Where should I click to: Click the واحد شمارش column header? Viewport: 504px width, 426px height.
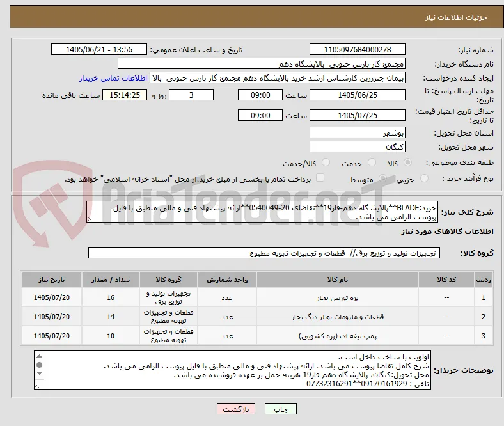click(x=227, y=280)
